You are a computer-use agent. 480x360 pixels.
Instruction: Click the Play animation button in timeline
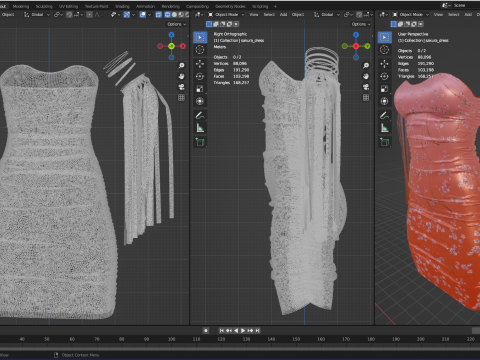point(243,330)
